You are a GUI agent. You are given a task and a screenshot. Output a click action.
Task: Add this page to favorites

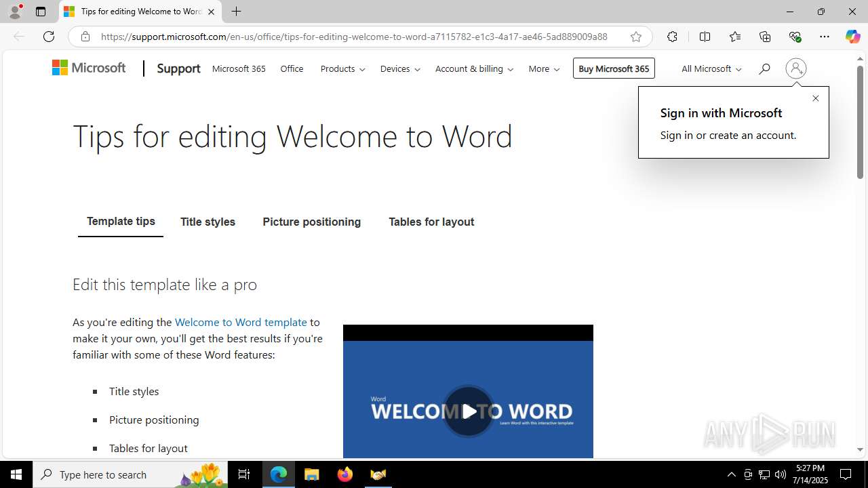tap(636, 37)
